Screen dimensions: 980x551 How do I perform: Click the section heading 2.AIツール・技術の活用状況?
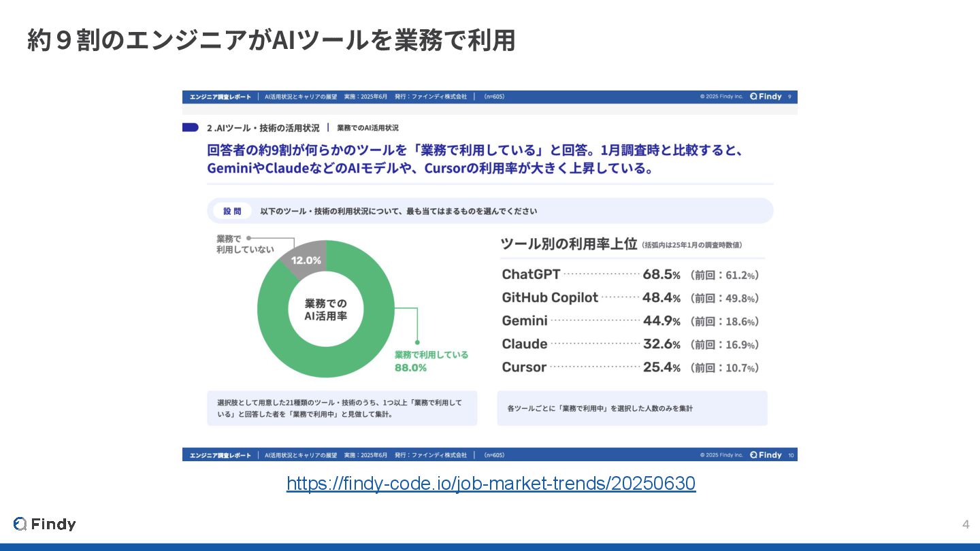(x=263, y=127)
